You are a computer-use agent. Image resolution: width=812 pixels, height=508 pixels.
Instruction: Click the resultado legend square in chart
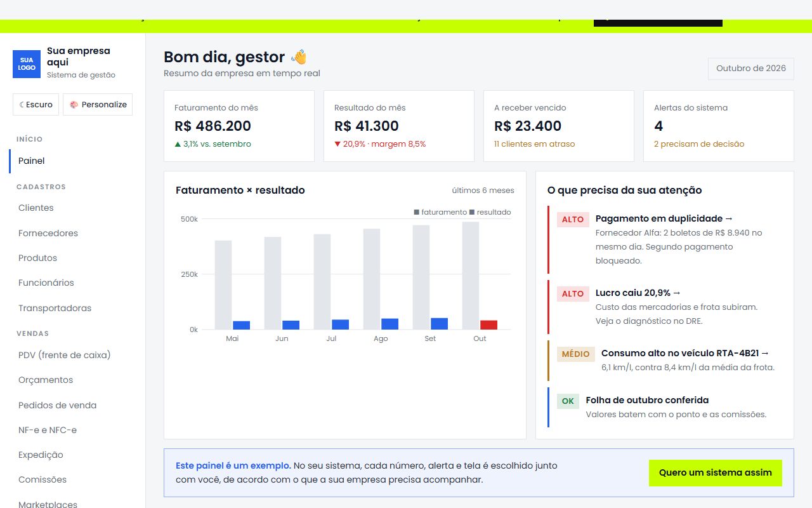(472, 212)
